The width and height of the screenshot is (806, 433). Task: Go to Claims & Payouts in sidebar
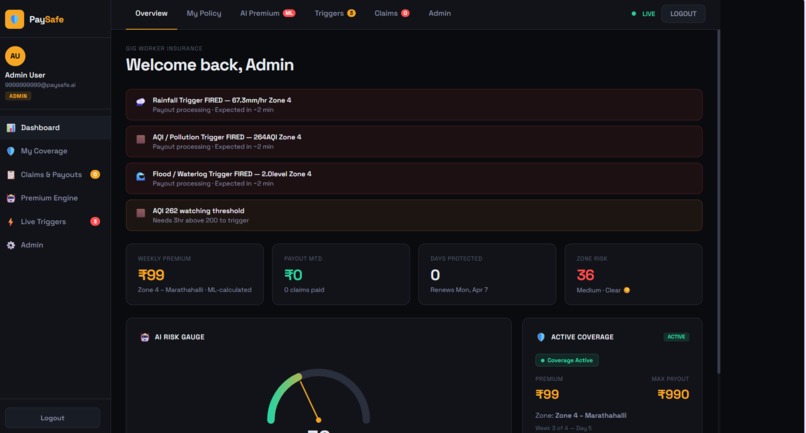55,175
